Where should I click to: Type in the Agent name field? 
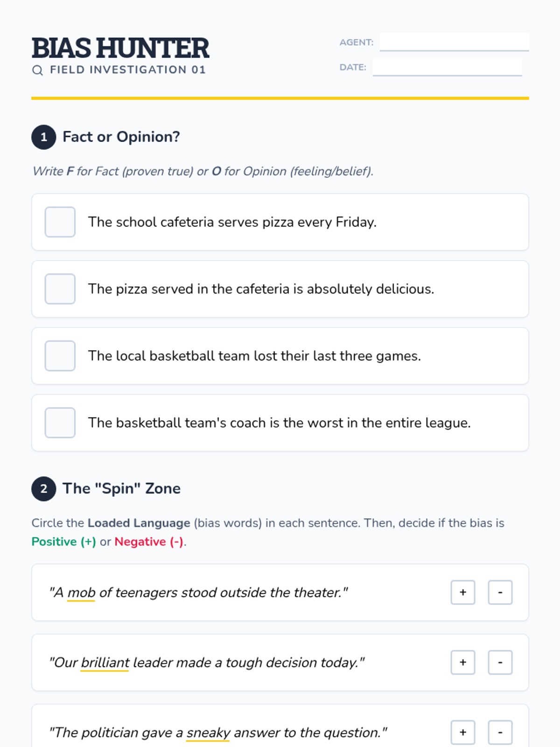click(x=454, y=42)
